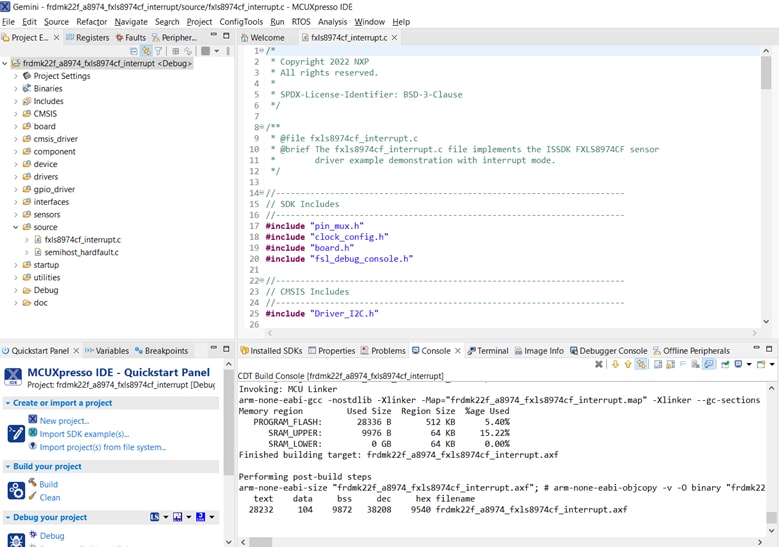
Task: Click the up arrow icon in Console toolbar
Action: [628, 365]
